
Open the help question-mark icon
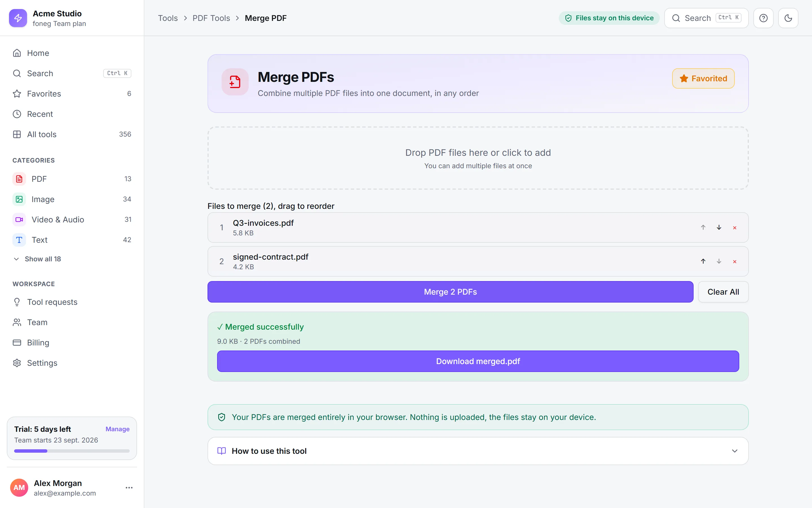(x=763, y=18)
